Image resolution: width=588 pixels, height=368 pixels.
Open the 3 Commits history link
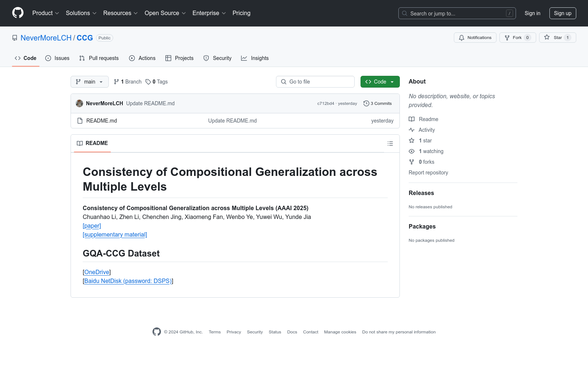[377, 103]
